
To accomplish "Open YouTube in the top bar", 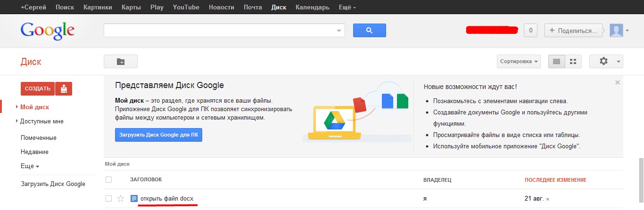I will click(x=186, y=7).
